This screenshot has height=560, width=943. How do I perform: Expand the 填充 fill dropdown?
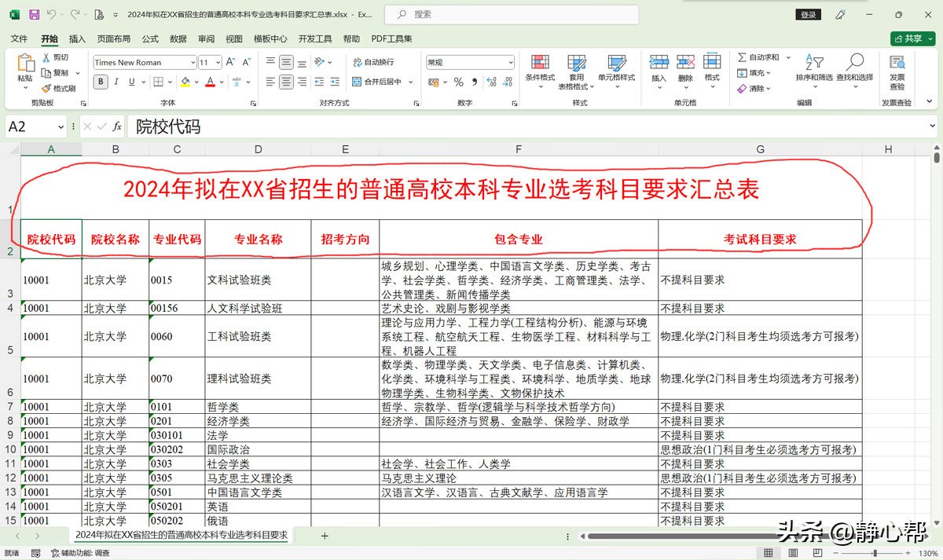pyautogui.click(x=769, y=73)
